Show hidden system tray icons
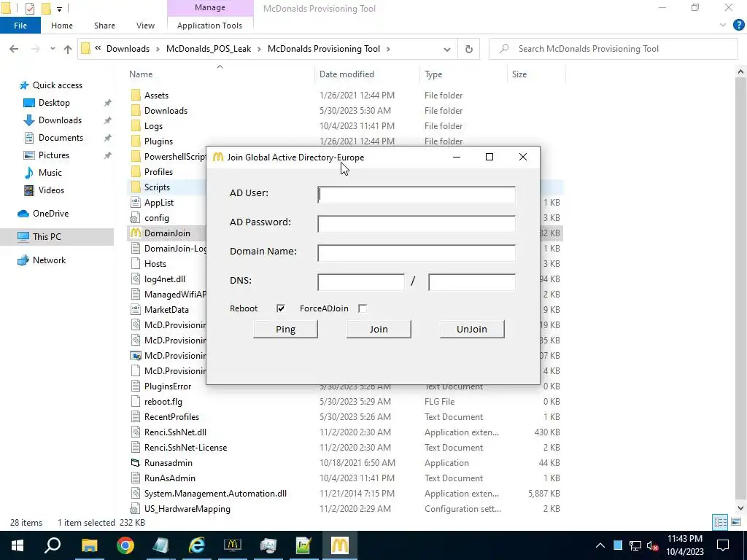 (600, 545)
